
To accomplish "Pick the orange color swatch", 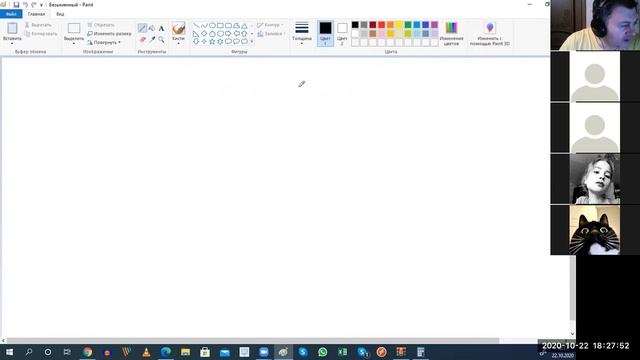I will point(391,25).
